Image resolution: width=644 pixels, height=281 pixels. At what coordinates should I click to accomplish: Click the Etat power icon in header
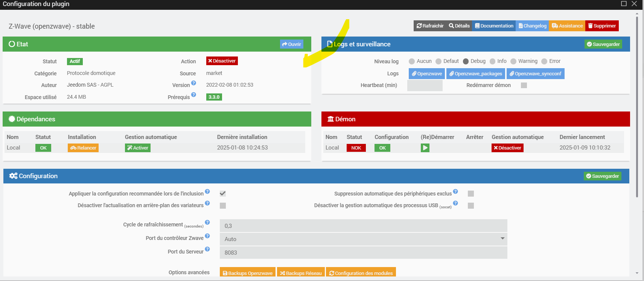tap(12, 44)
